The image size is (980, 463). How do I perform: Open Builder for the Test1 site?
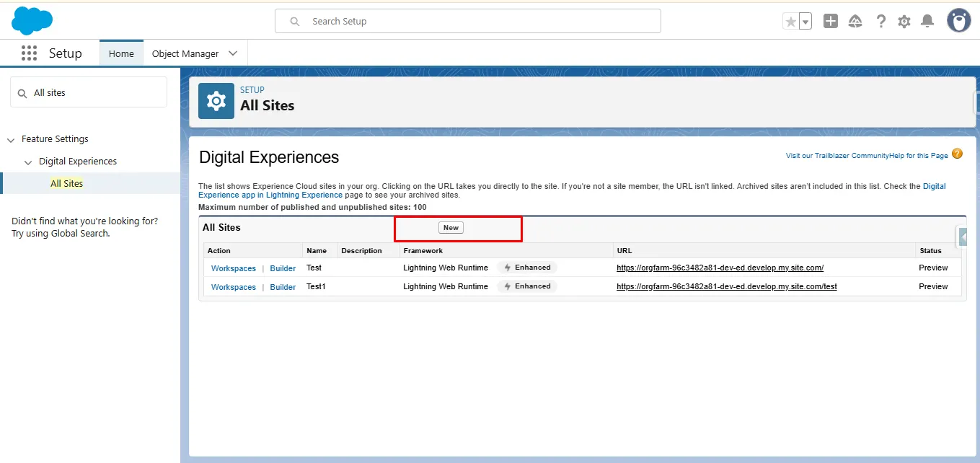[x=283, y=287]
